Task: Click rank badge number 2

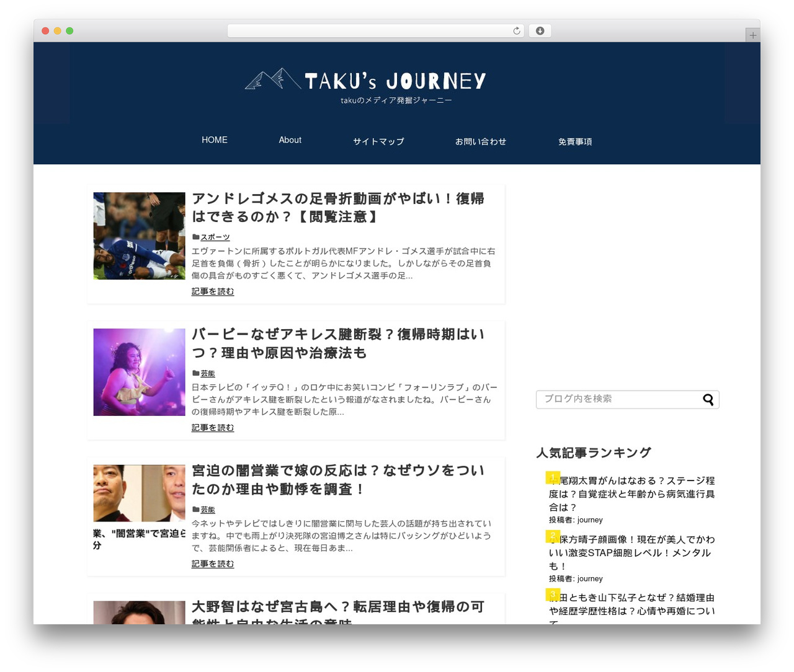Action: 553,536
